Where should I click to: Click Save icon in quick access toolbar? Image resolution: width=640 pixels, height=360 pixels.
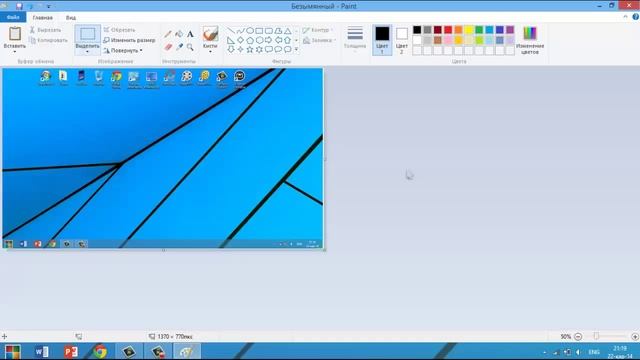19,6
